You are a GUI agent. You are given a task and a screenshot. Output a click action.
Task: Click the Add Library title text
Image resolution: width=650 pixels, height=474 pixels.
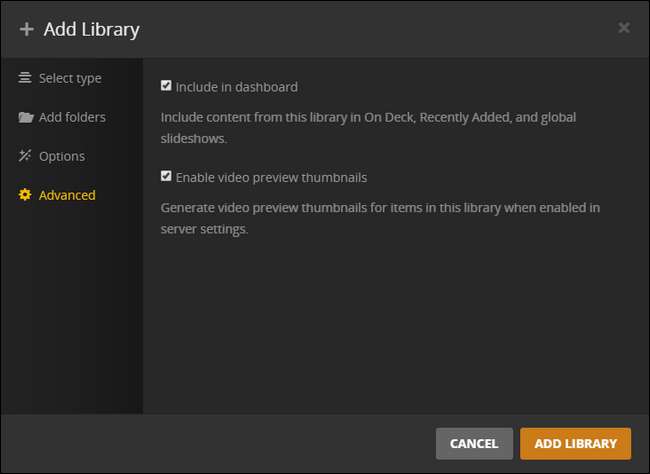[x=91, y=29]
